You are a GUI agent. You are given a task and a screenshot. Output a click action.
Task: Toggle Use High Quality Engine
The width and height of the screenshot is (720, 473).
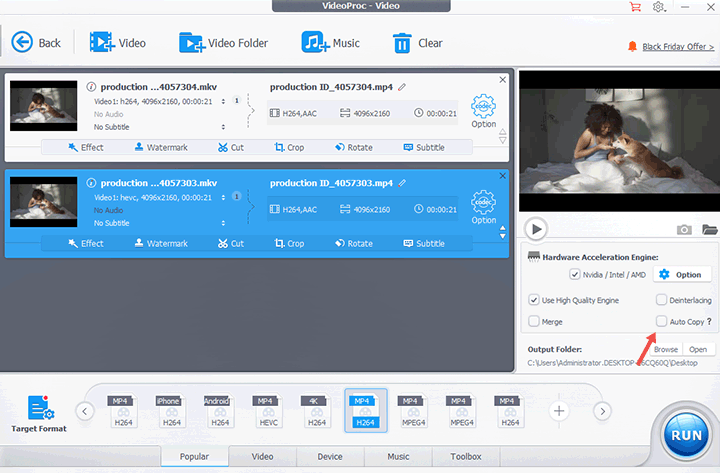point(534,300)
